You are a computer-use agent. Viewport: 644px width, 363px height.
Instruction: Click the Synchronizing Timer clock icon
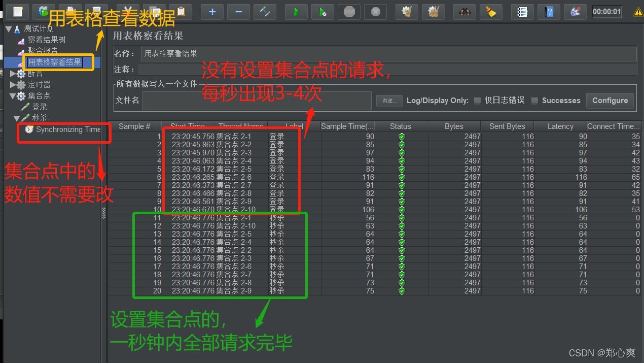(x=29, y=129)
